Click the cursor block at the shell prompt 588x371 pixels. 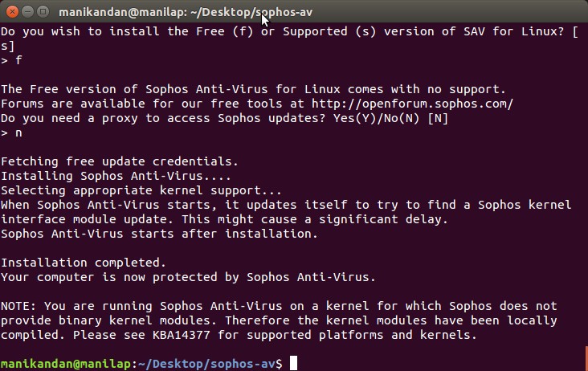[293, 363]
